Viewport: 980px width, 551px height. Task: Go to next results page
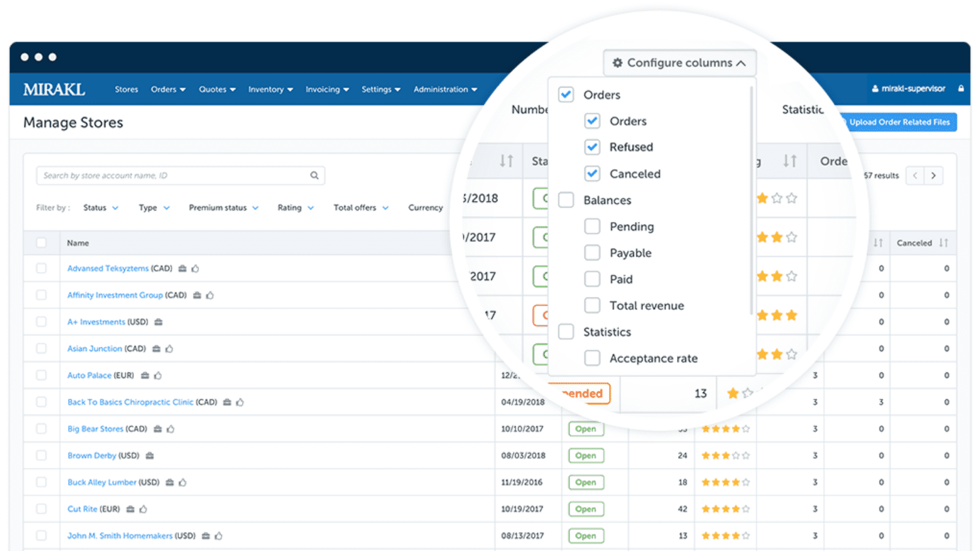tap(933, 176)
